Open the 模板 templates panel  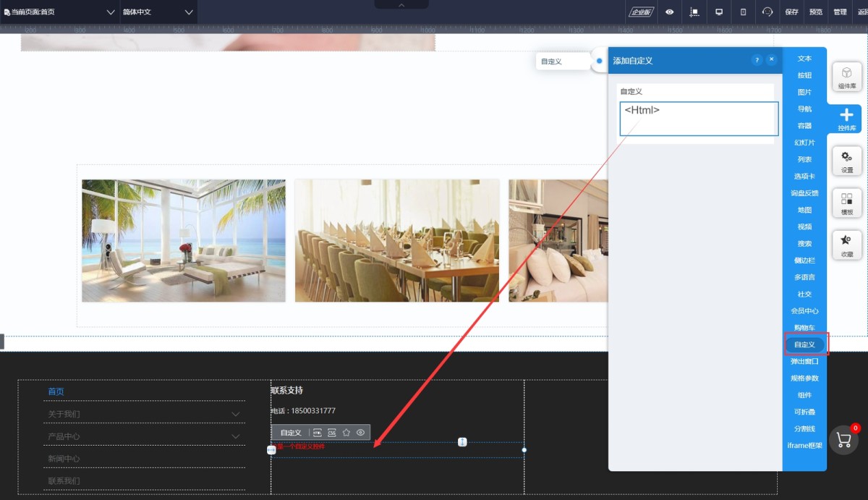click(x=846, y=203)
